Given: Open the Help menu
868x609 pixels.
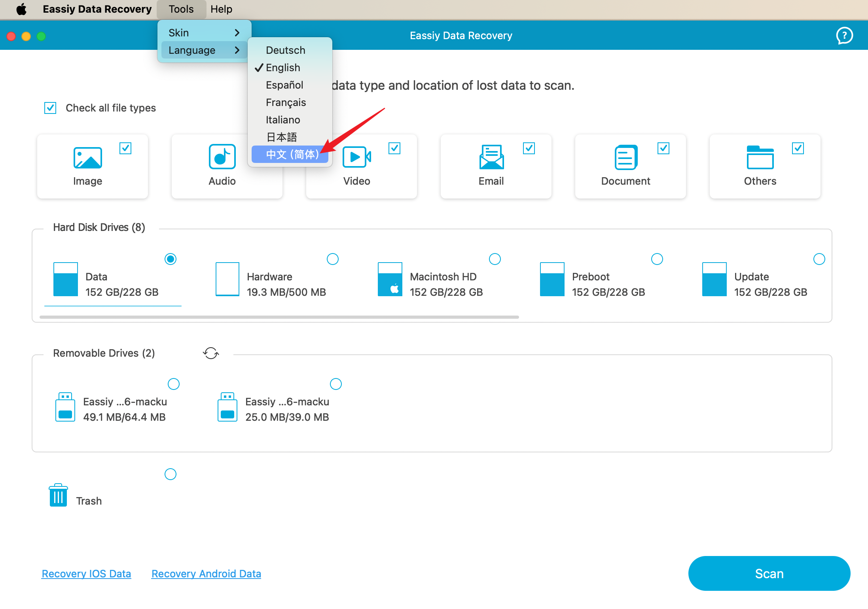Looking at the screenshot, I should [221, 9].
